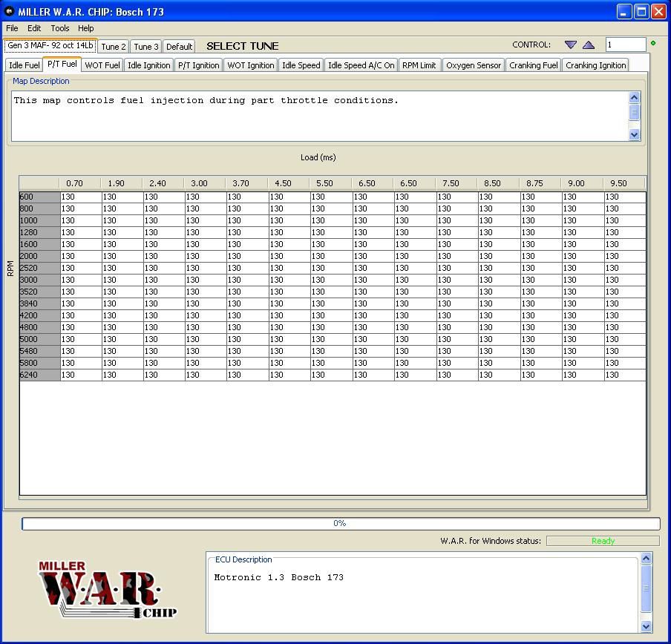
Task: Open the Oxygen Sensor tab
Action: click(x=474, y=65)
